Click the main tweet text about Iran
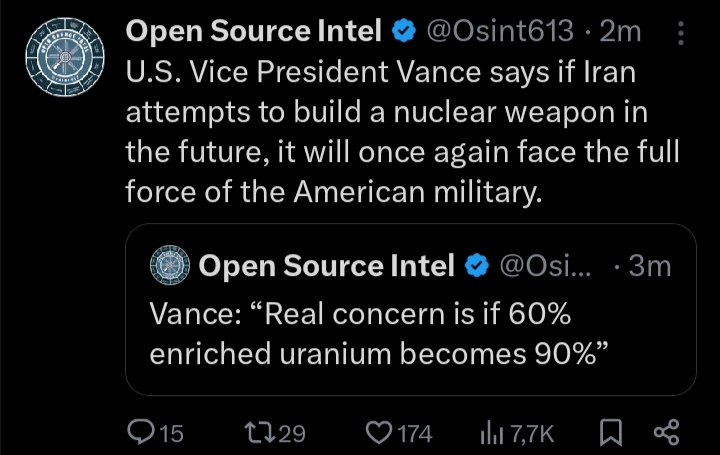The width and height of the screenshot is (720, 455). [x=402, y=132]
